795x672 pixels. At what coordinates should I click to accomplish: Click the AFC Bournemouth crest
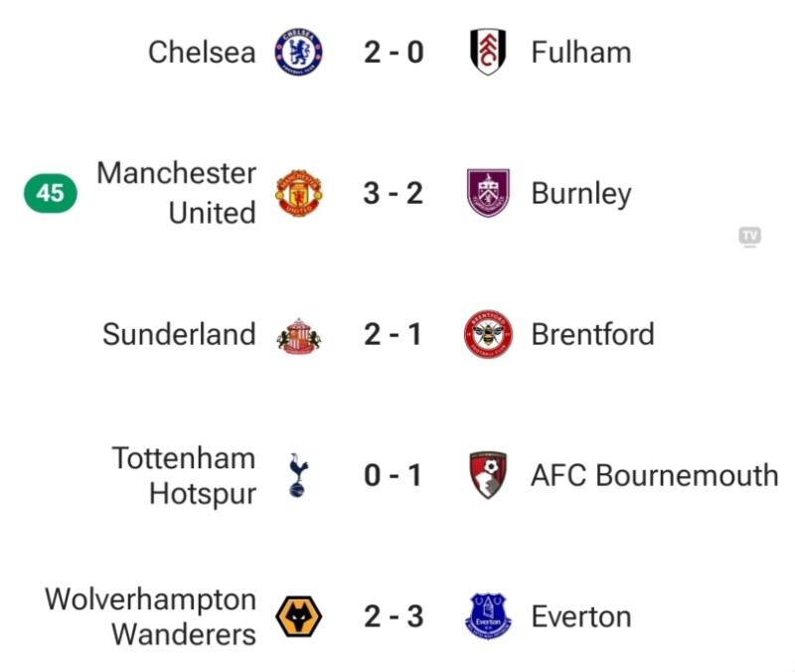488,475
